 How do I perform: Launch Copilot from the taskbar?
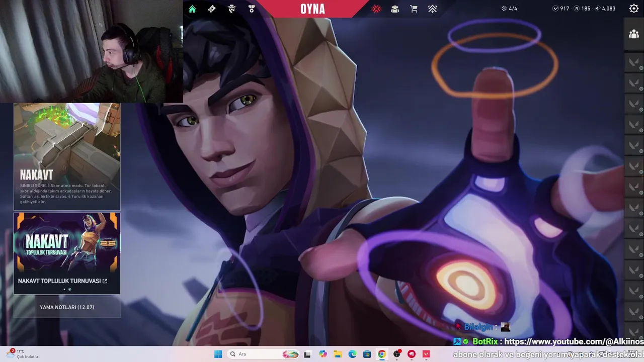[x=323, y=354]
